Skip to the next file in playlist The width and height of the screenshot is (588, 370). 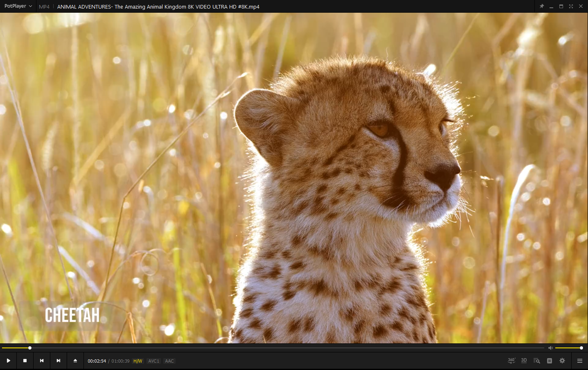pos(59,361)
